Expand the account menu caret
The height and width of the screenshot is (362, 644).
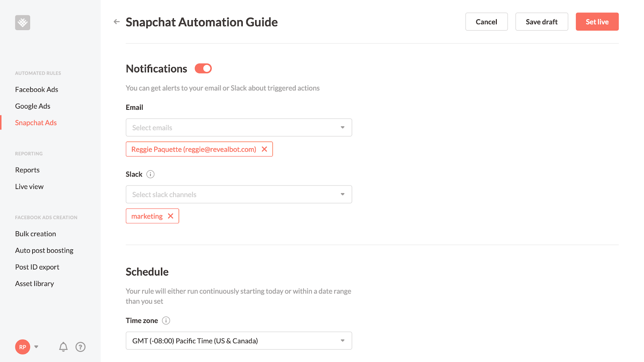tap(36, 347)
